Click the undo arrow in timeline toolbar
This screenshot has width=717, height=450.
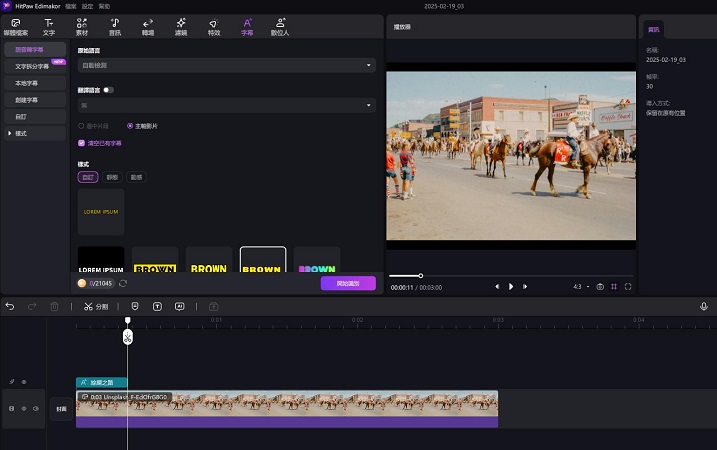[10, 306]
